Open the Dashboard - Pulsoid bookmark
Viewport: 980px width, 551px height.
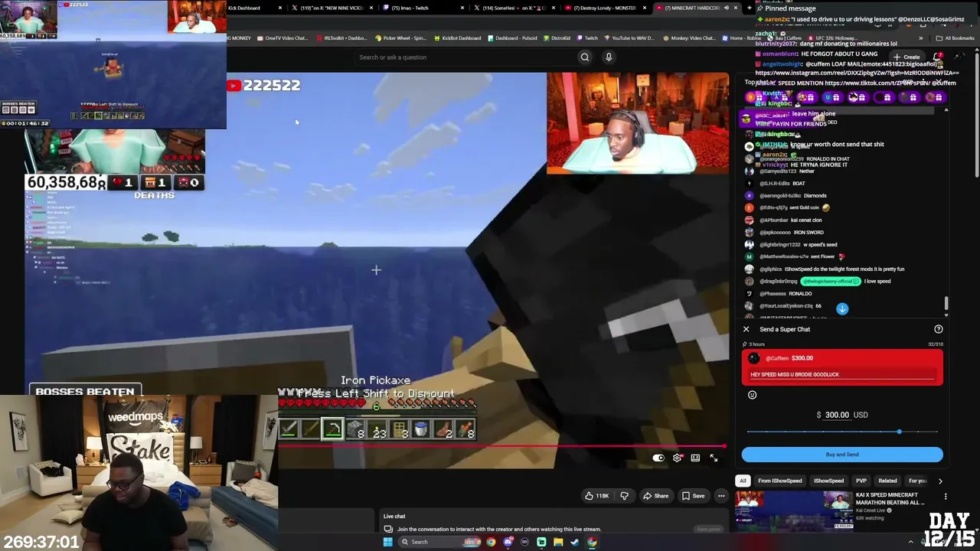512,37
